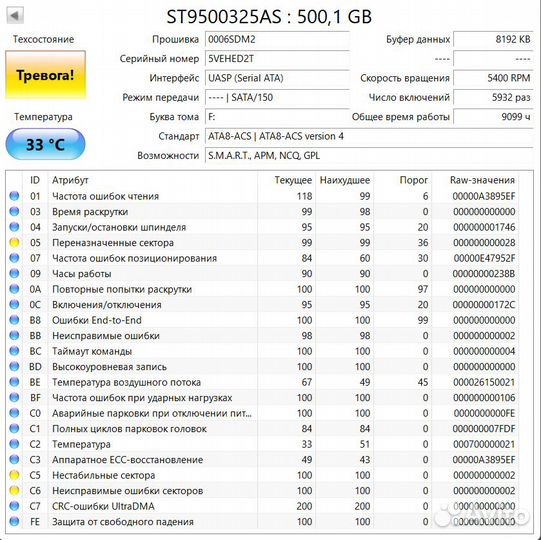The image size is (541, 540).
Task: Click the yellow Тревога! health status button
Action: pyautogui.click(x=45, y=75)
